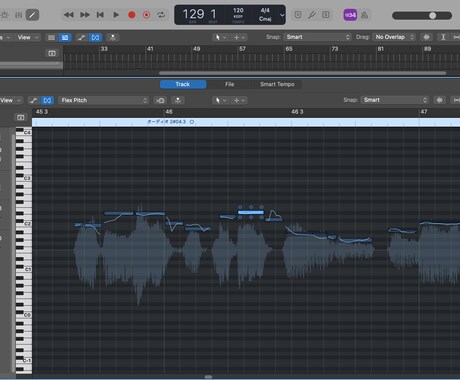
Task: Click the 4/4 time signature display
Action: [265, 11]
